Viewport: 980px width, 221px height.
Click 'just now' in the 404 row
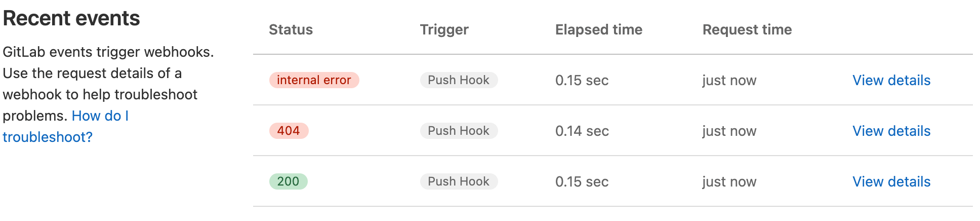[729, 131]
